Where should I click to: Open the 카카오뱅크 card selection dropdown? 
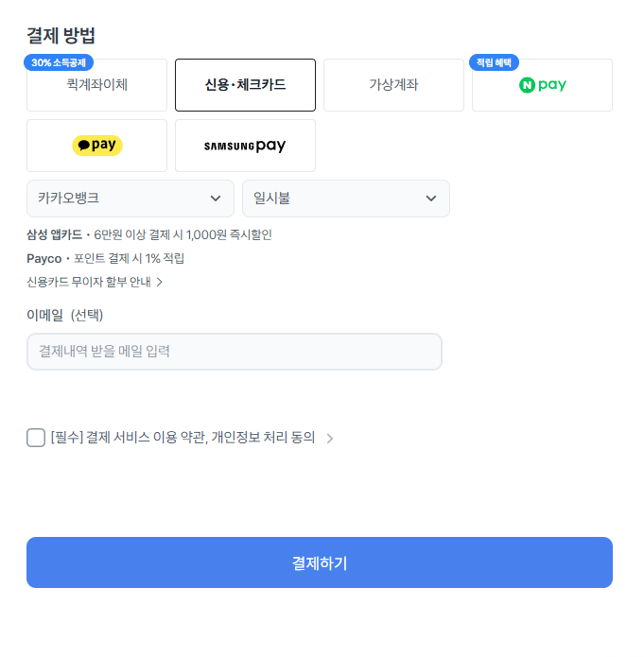pos(131,199)
